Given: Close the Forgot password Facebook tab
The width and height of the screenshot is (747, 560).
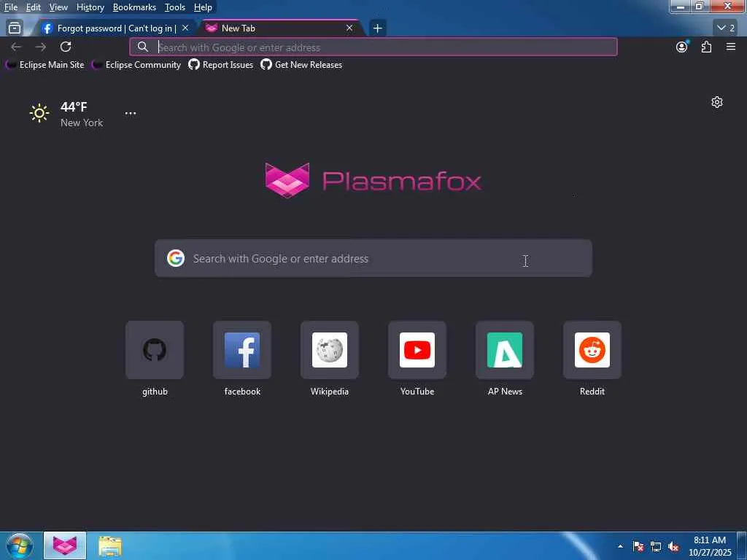Looking at the screenshot, I should (185, 28).
